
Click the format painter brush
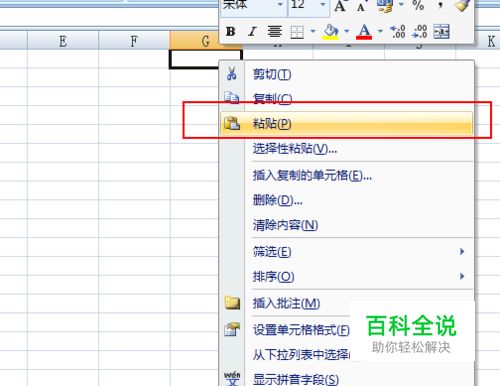pos(462,5)
